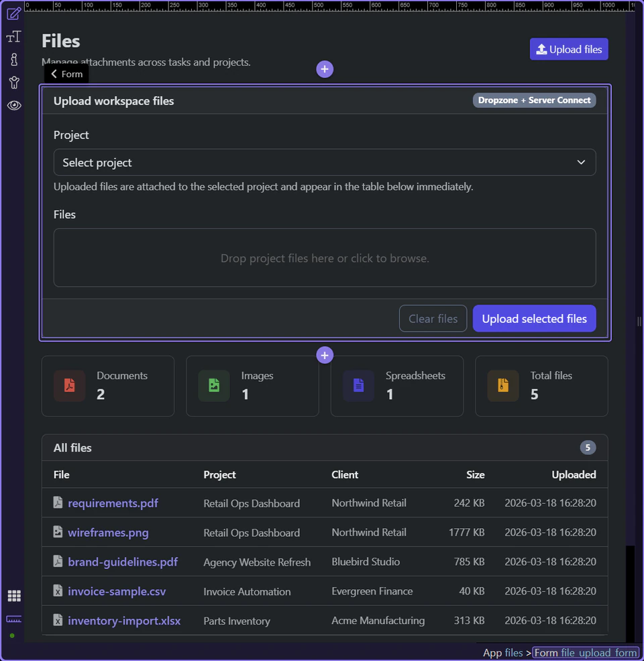Select the Edit tool in the left sidebar

click(13, 13)
